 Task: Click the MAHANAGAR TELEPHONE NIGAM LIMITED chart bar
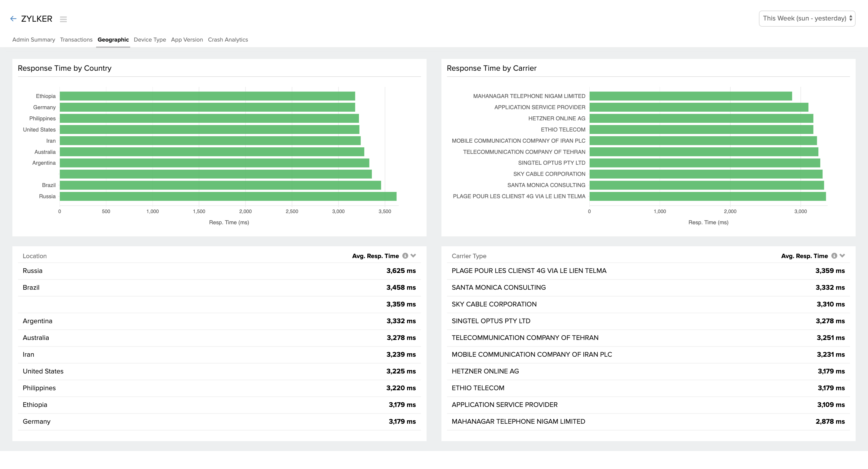pyautogui.click(x=690, y=96)
